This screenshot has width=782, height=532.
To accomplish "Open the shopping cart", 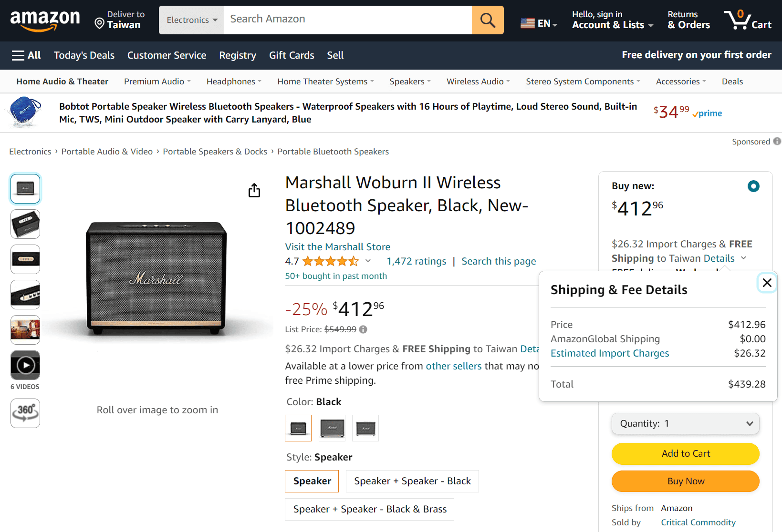I will pyautogui.click(x=748, y=20).
